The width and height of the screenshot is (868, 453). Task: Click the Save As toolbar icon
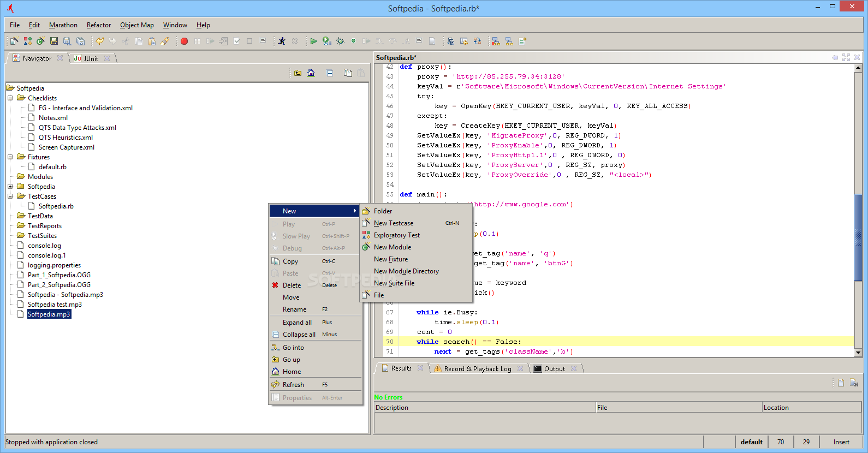click(x=67, y=41)
